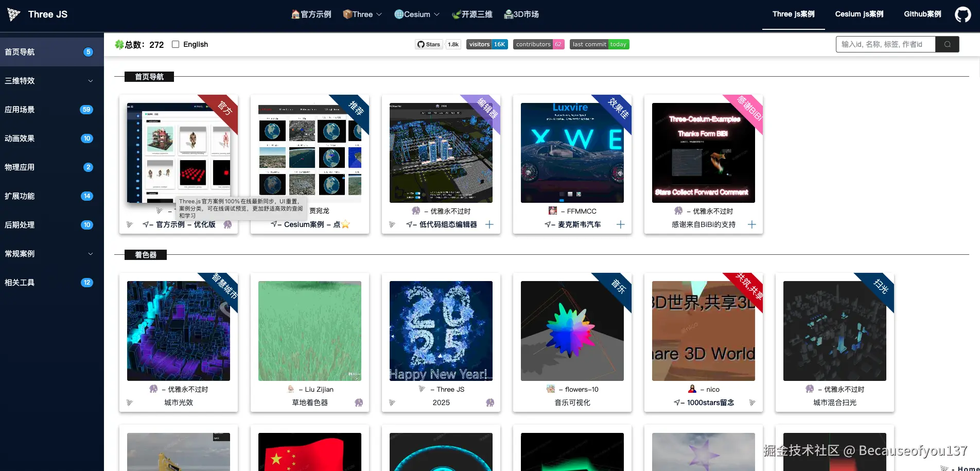Click plus icon on 低代码组态编辑器 card

pos(489,224)
